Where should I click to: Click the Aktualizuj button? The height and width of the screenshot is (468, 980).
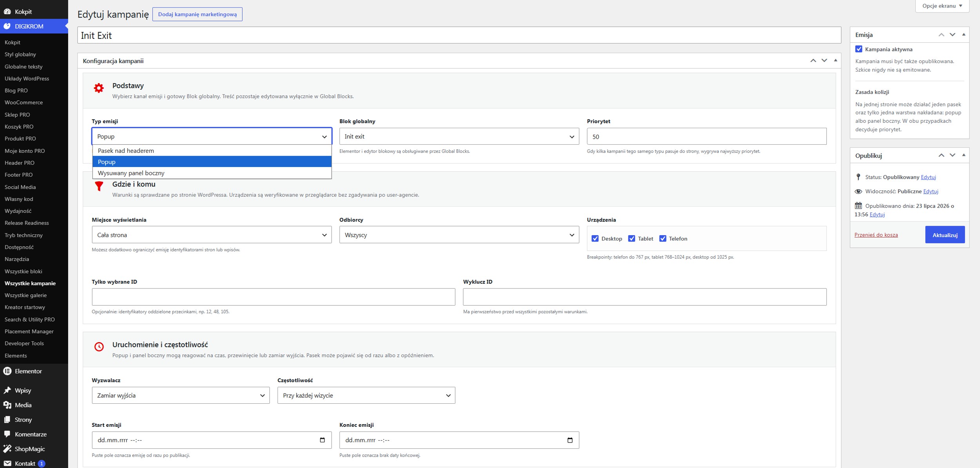tap(945, 235)
